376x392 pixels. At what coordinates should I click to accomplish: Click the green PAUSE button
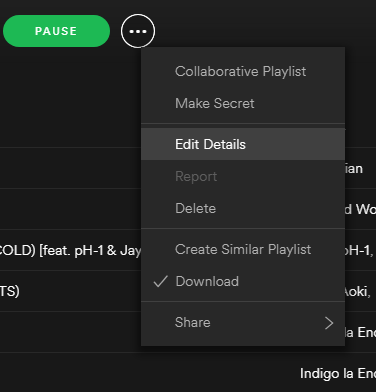click(x=56, y=31)
